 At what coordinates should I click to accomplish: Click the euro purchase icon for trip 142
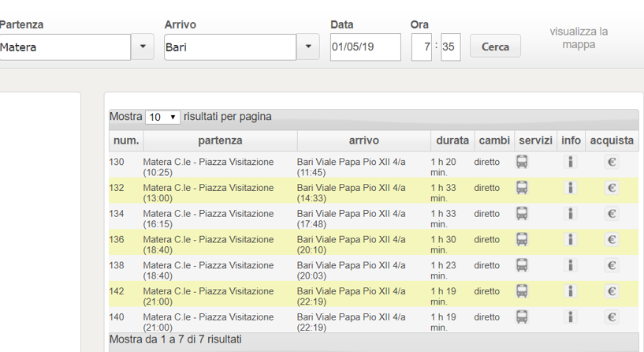[612, 291]
